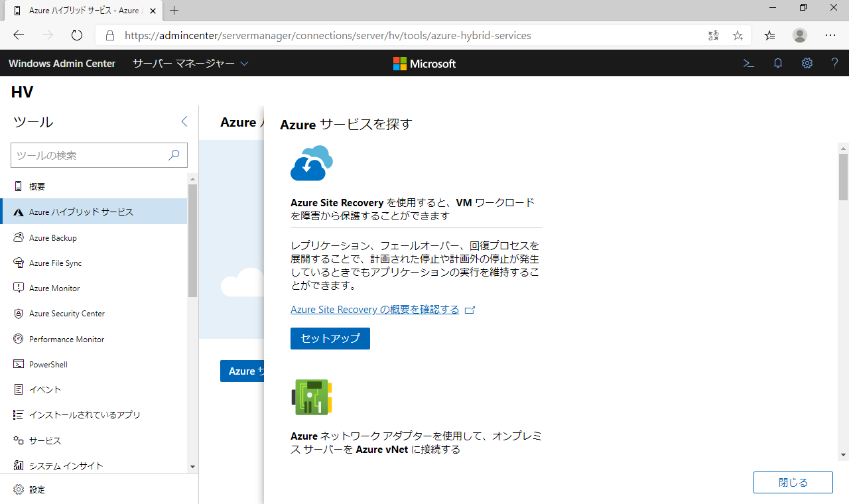Viewport: 849px width, 504px height.
Task: Click the 閉じる button
Action: coord(793,482)
